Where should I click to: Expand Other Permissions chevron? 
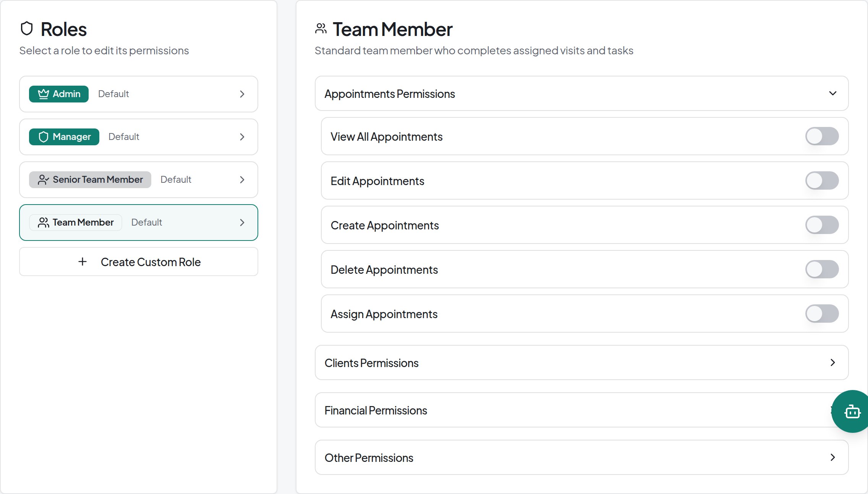[833, 457]
